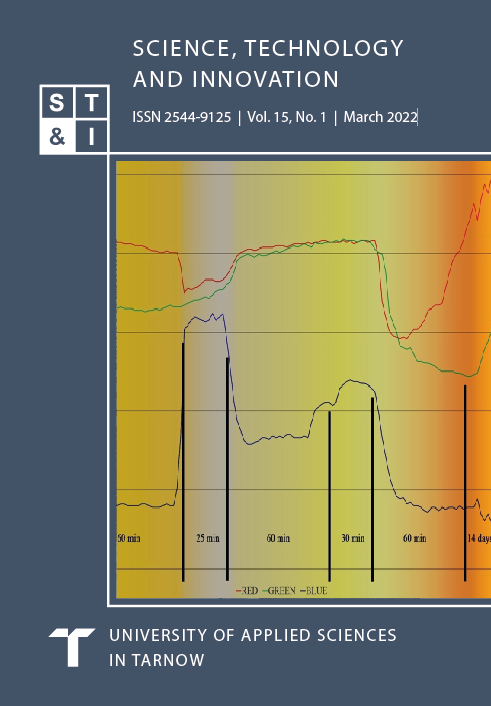Click the S letter in the logo
Viewport: 491px width, 706px height.
tap(57, 102)
